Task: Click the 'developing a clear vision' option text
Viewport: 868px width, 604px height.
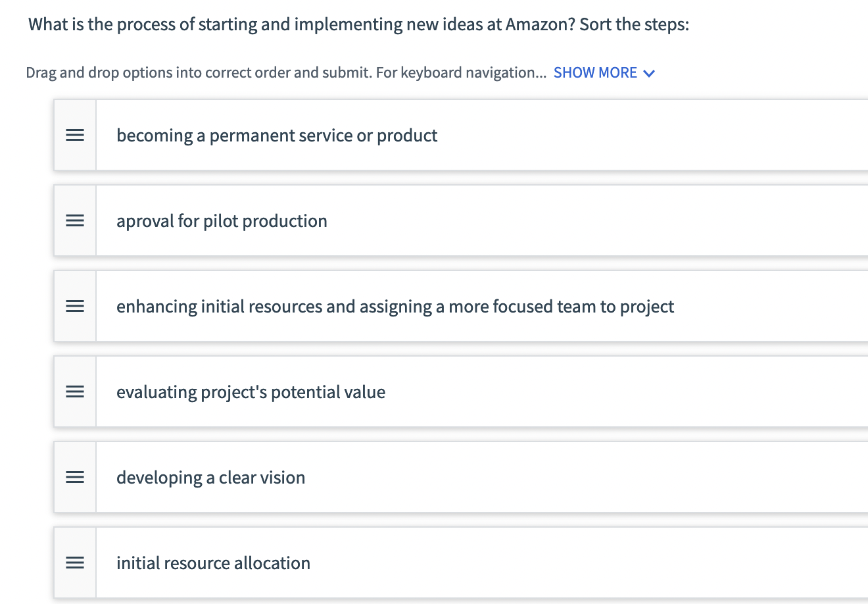Action: [x=210, y=478]
